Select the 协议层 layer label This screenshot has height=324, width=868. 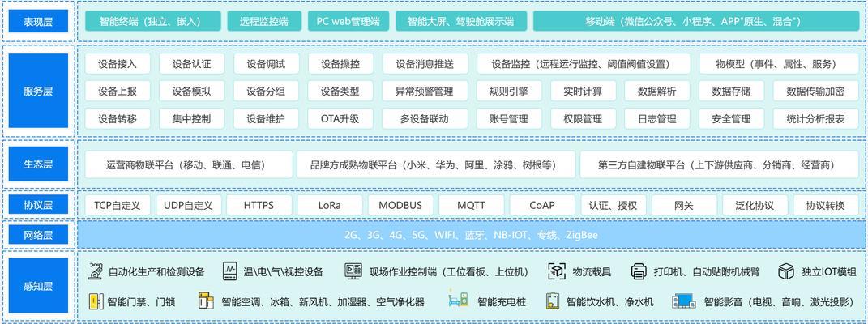coord(38,205)
